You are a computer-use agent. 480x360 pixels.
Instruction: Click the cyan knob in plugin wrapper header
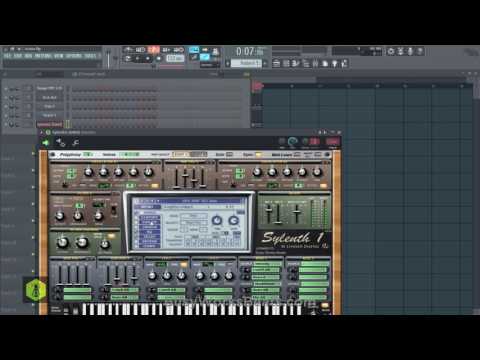tap(292, 142)
